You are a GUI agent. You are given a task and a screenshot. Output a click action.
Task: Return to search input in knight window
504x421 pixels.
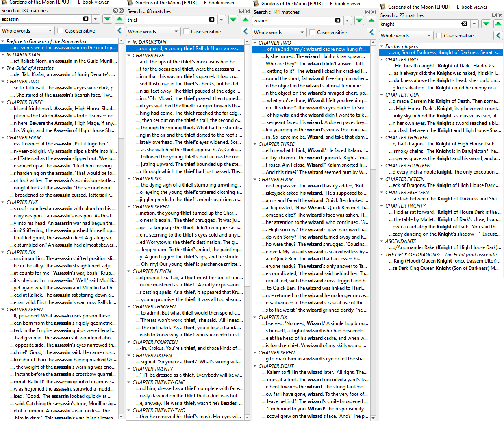[x=498, y=35]
